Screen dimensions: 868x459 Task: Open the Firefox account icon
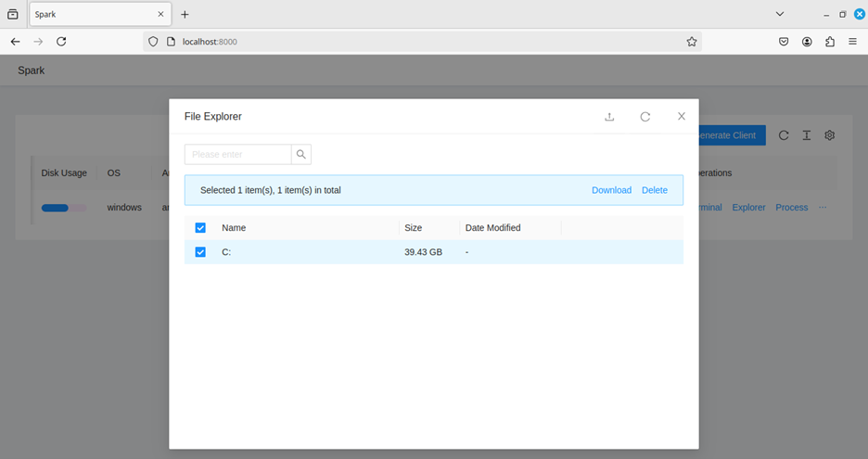coord(808,42)
